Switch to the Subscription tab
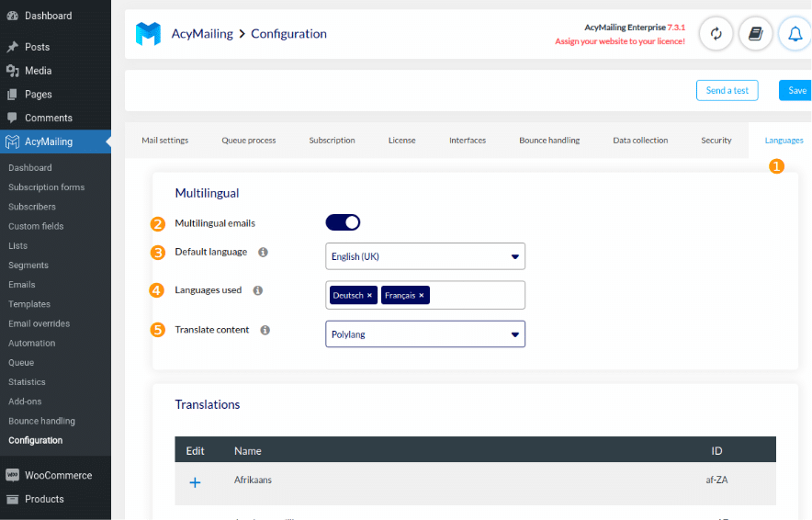The height and width of the screenshot is (520, 812). (332, 141)
